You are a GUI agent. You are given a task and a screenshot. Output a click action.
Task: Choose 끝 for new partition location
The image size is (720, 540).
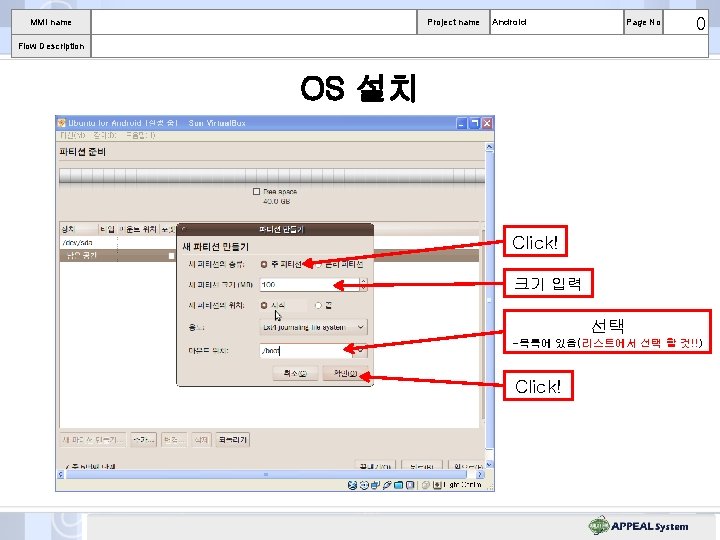click(318, 305)
